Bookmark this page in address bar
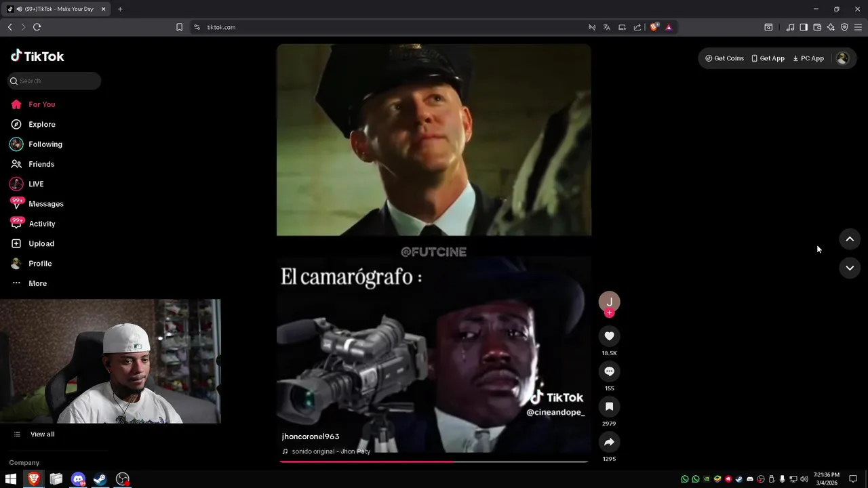Viewport: 868px width, 488px height. pos(179,27)
